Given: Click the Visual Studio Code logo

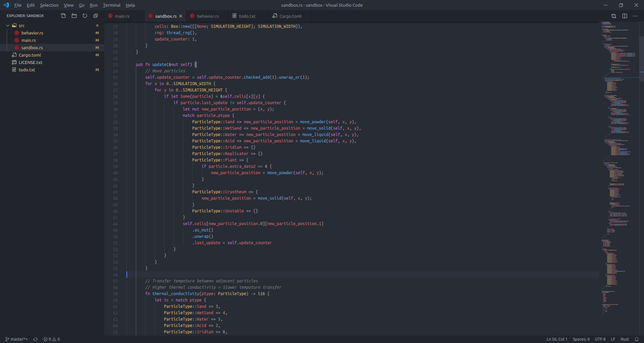Looking at the screenshot, I should (6, 5).
